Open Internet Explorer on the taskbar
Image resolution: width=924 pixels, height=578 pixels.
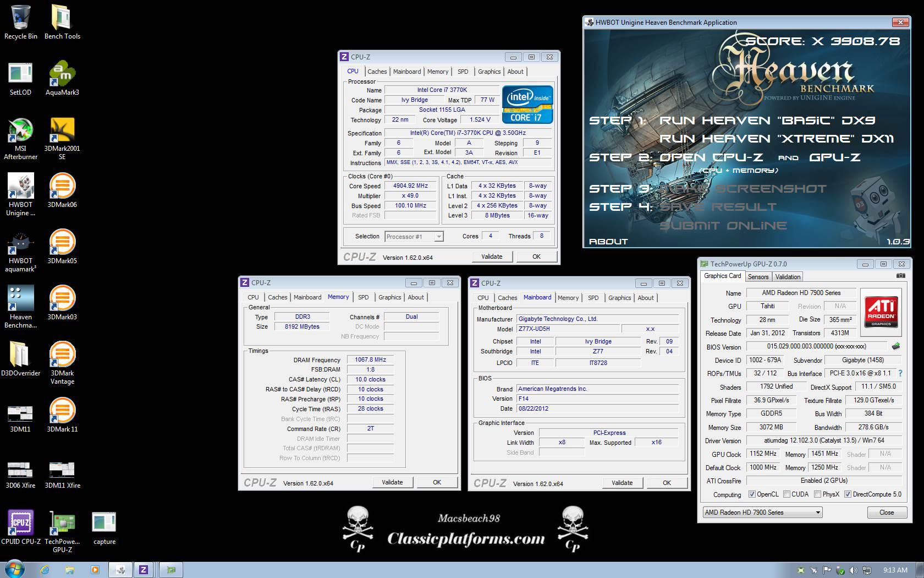(x=44, y=570)
